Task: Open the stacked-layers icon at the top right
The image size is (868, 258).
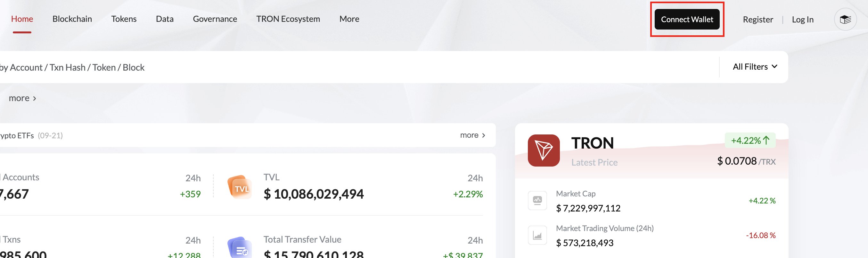Action: coord(845,19)
